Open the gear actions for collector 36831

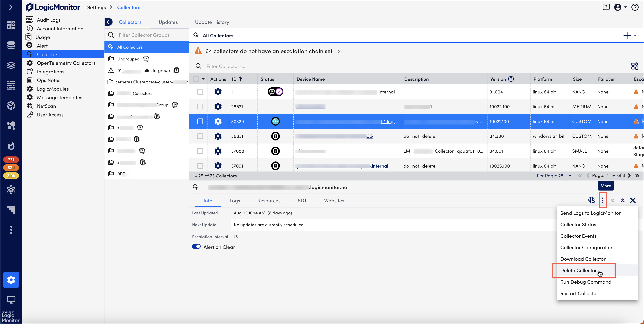point(218,136)
